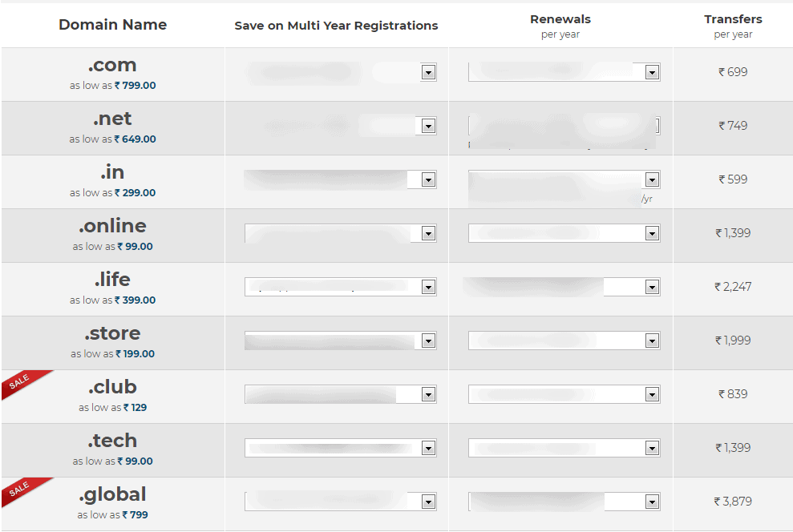Click the .online as low as price
Viewport: 793px width, 532px height.
[112, 246]
